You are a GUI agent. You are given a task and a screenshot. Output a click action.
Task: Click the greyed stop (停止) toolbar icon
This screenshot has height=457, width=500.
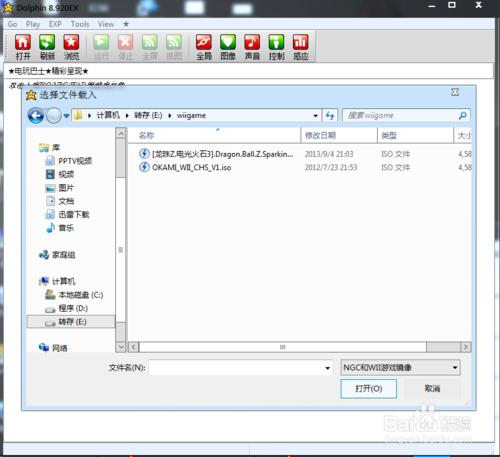pyautogui.click(x=125, y=47)
